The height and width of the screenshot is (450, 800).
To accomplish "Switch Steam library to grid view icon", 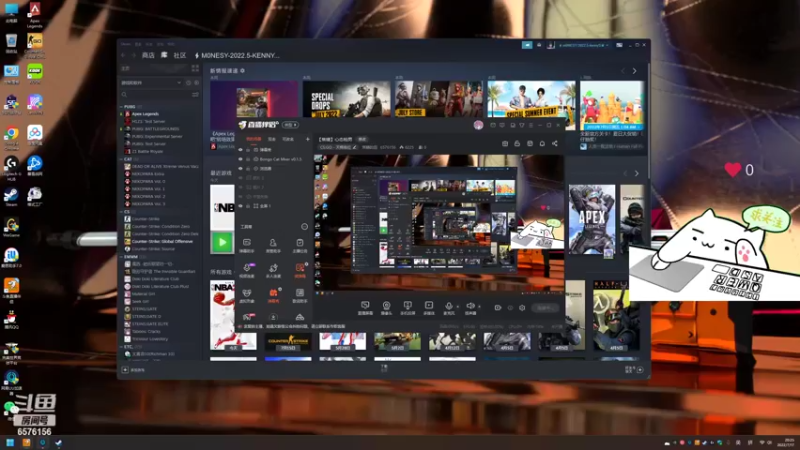I will (x=195, y=68).
